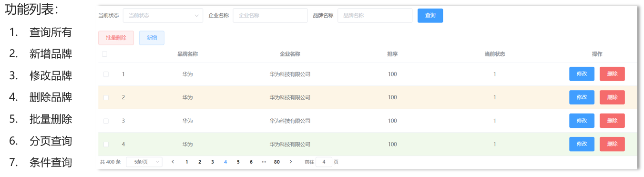Open the 5条/页 page size selector

click(144, 162)
